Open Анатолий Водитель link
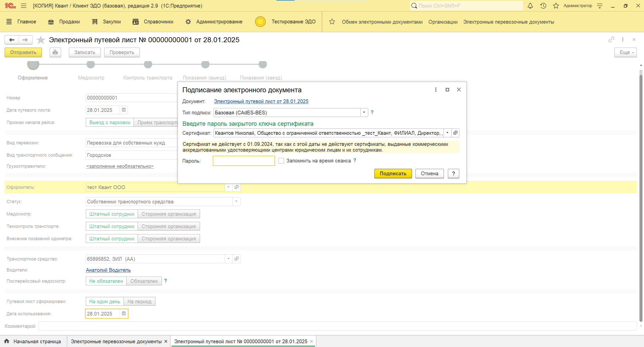The height and width of the screenshot is (347, 644). [108, 270]
